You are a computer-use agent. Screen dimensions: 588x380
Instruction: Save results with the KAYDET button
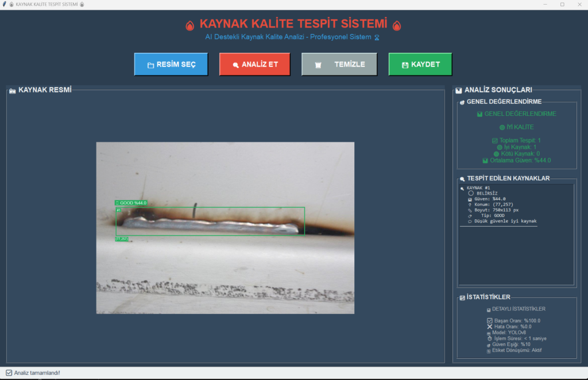point(420,64)
